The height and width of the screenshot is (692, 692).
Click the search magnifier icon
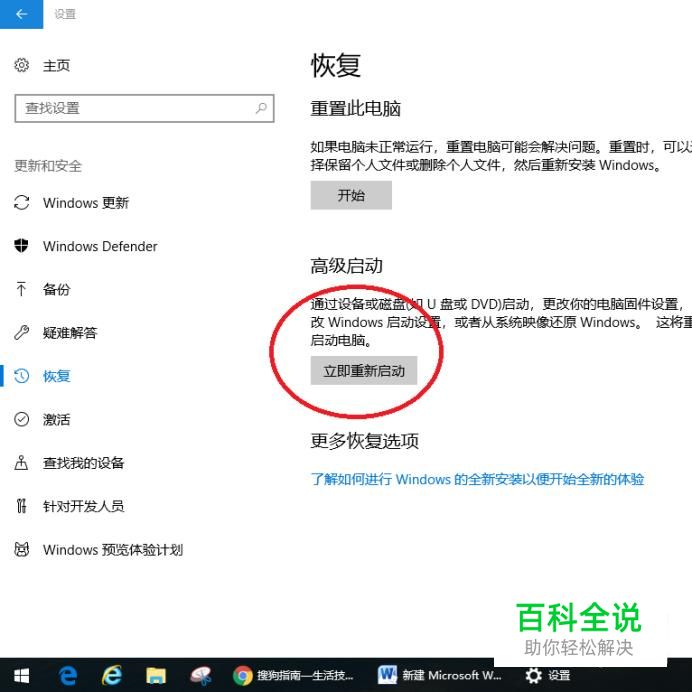[x=261, y=108]
